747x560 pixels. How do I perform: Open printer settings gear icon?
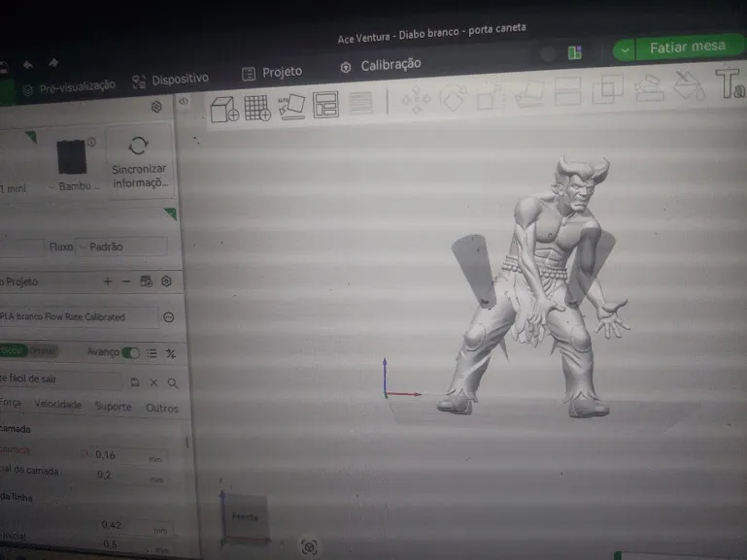(156, 107)
